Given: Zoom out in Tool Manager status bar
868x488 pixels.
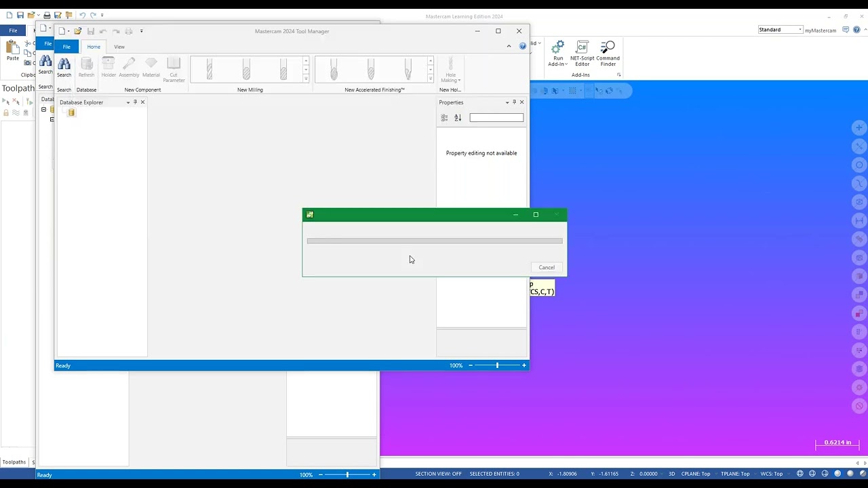Looking at the screenshot, I should coord(471,366).
